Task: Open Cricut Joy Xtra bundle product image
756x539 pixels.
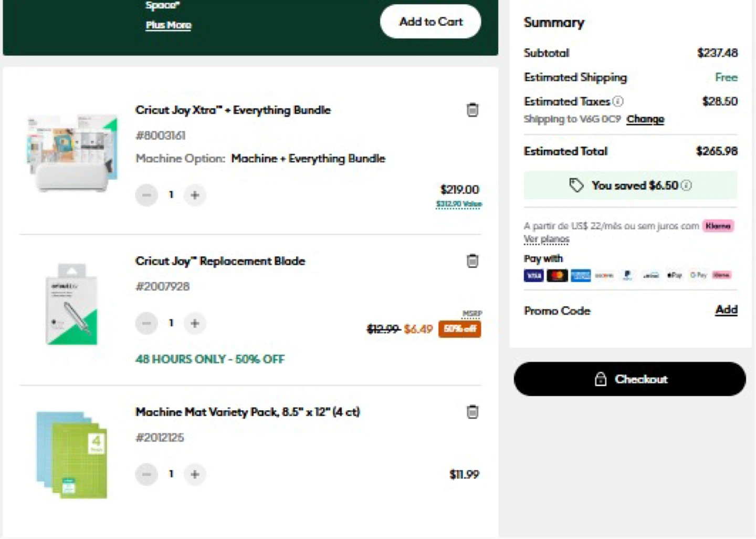Action: (72, 153)
